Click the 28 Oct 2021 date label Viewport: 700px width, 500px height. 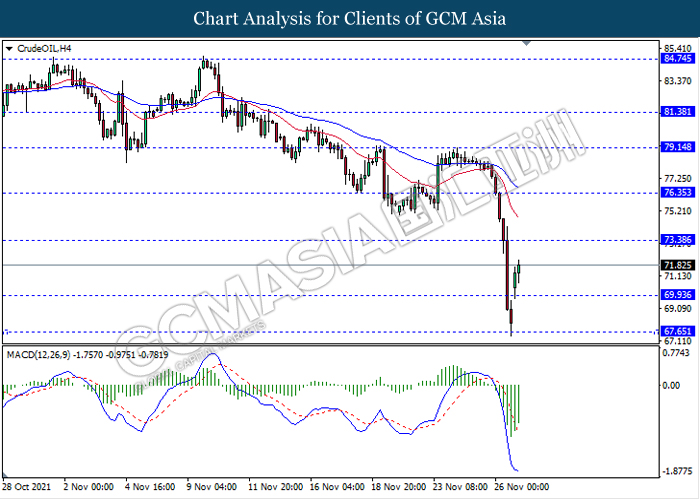click(27, 487)
